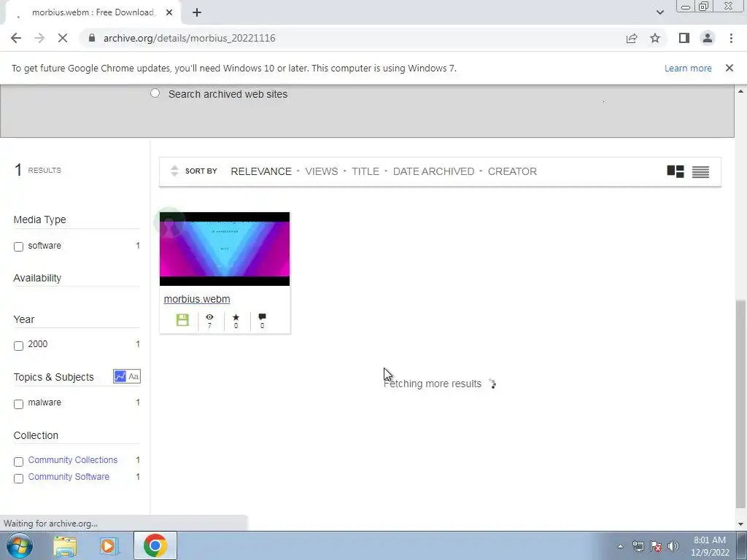Screen dimensions: 747x560
Task: Click the favorites star icon on morbius.webm
Action: click(x=236, y=317)
